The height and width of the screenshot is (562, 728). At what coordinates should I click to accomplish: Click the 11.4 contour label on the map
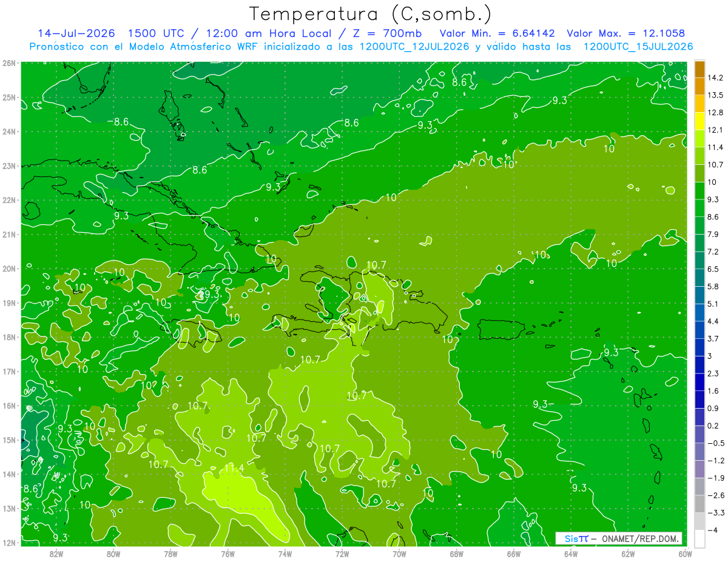234,468
